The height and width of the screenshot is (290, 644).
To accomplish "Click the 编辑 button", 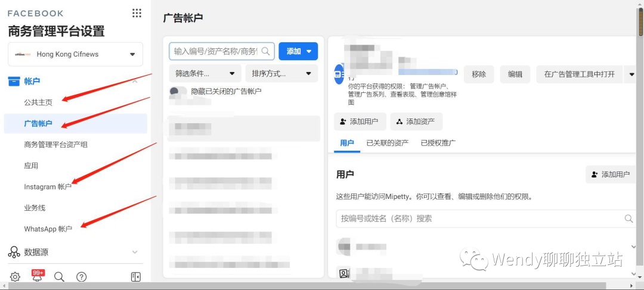I will (515, 74).
